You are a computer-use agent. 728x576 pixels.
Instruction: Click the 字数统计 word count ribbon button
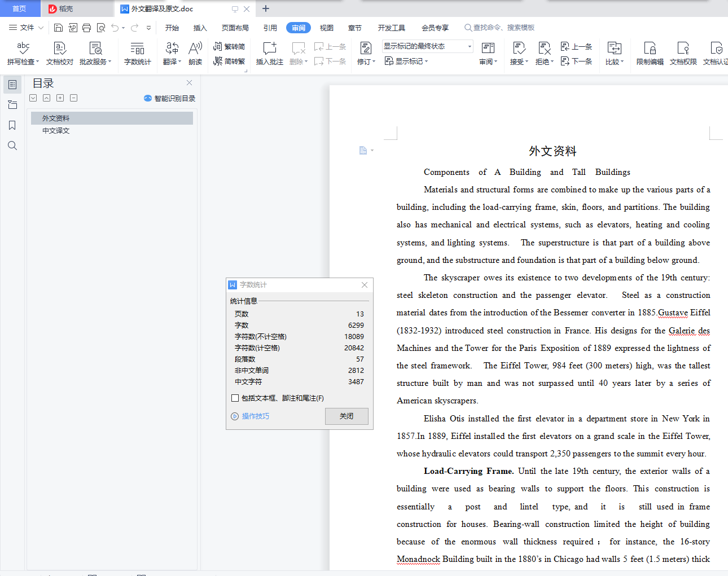pyautogui.click(x=138, y=54)
